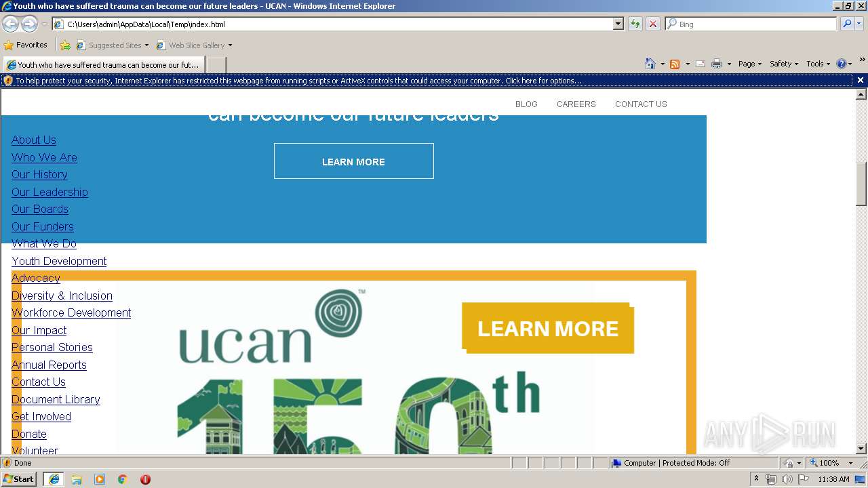The image size is (868, 488).
Task: Open the Tools menu
Action: pos(818,64)
